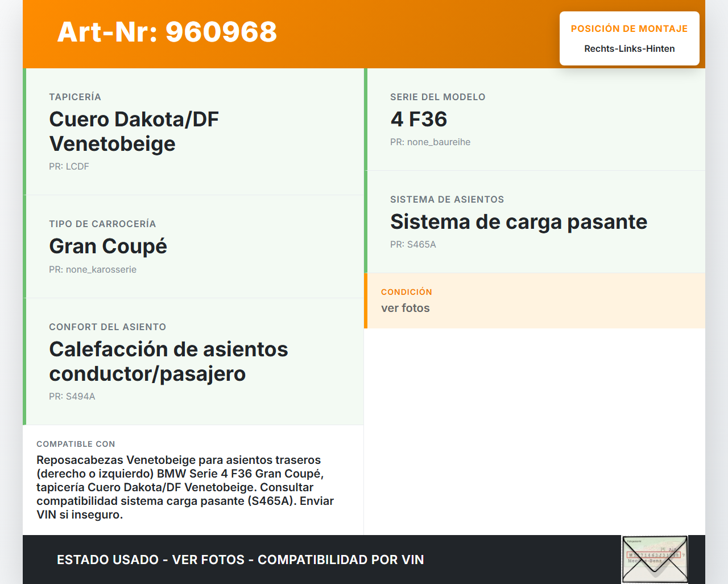Click the Art-Nr: 960968 heading

167,32
